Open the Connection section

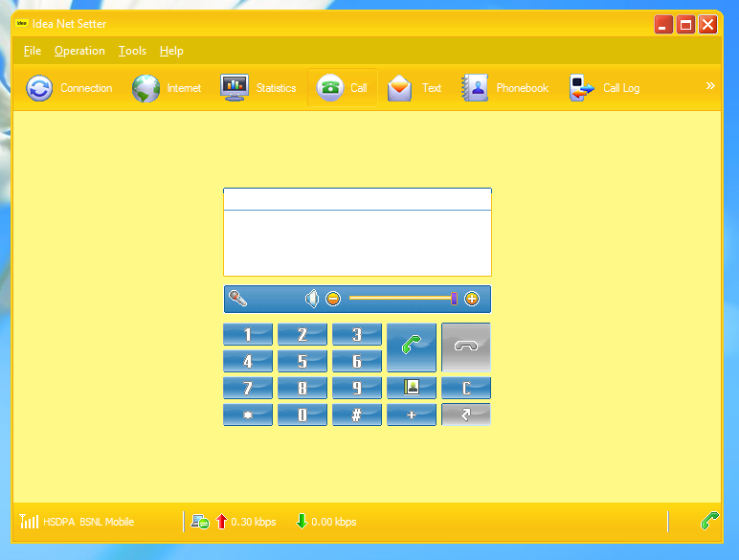coord(69,88)
